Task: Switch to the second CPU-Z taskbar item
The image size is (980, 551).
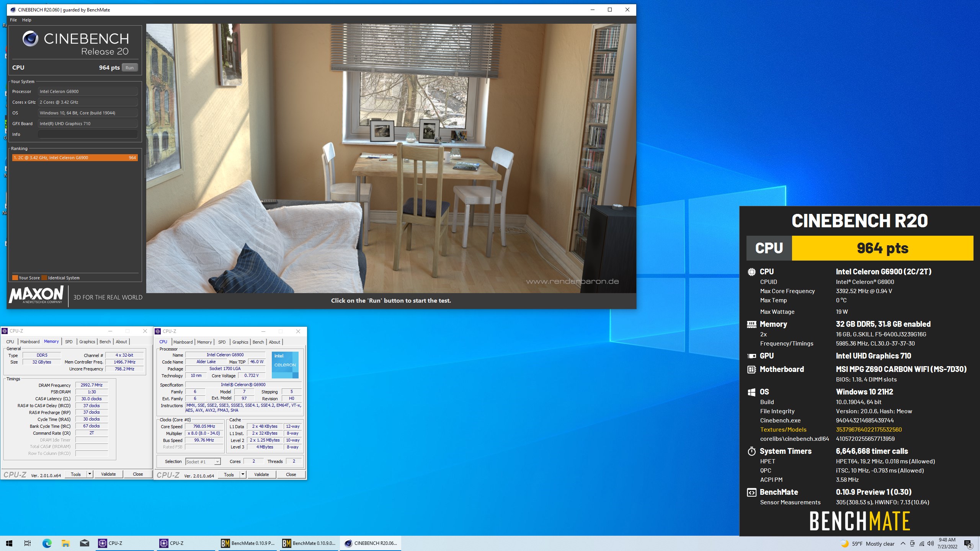Action: (x=187, y=543)
